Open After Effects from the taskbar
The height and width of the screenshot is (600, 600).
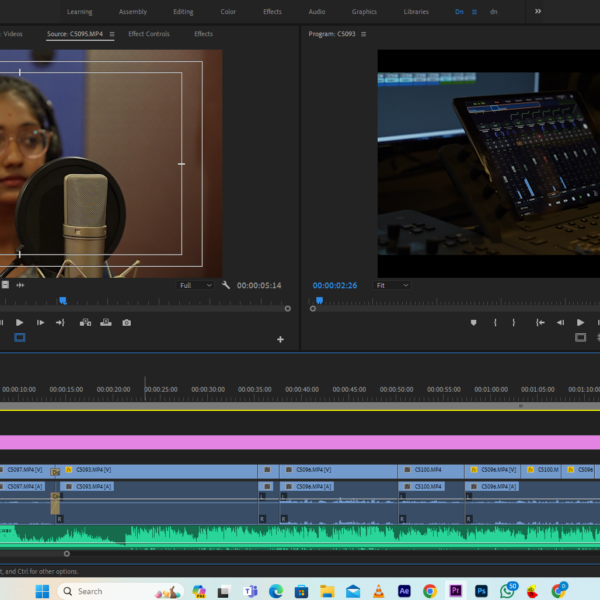[x=404, y=591]
